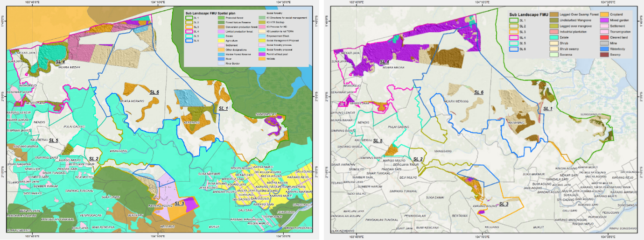Click the SL 1 outline symbol in land cover legend
Screen dimensions: 644x240
(x=514, y=20)
